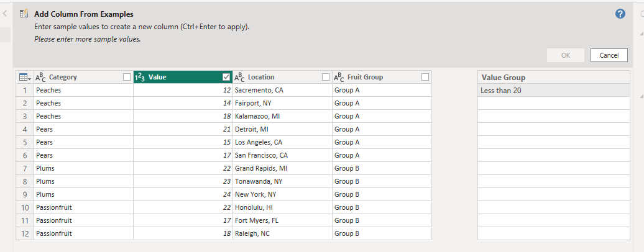Click Group B cell in row 11
The height and width of the screenshot is (252, 644).
click(382, 220)
